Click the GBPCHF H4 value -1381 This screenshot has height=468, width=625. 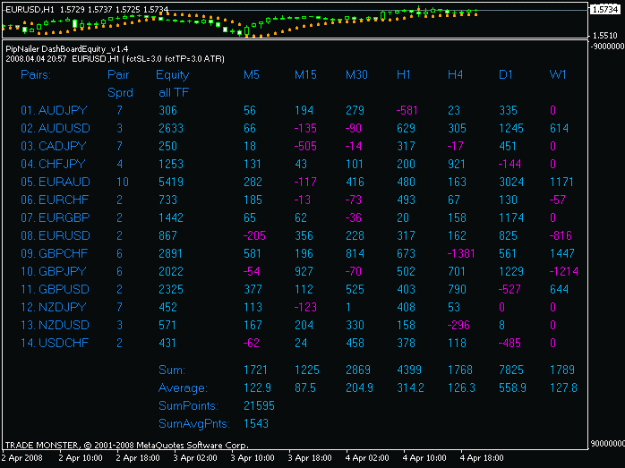click(x=461, y=254)
